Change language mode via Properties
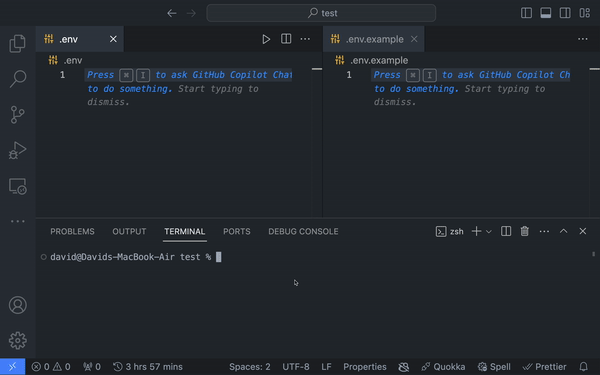The image size is (600, 375). coord(365,367)
